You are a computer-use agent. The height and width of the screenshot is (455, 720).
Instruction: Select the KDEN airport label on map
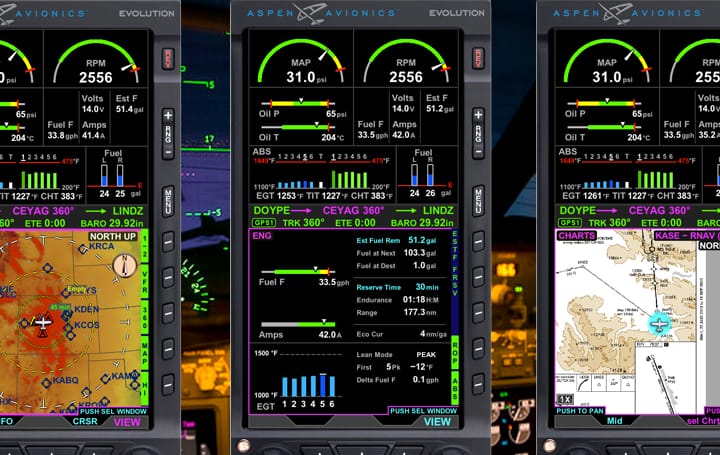(86, 309)
